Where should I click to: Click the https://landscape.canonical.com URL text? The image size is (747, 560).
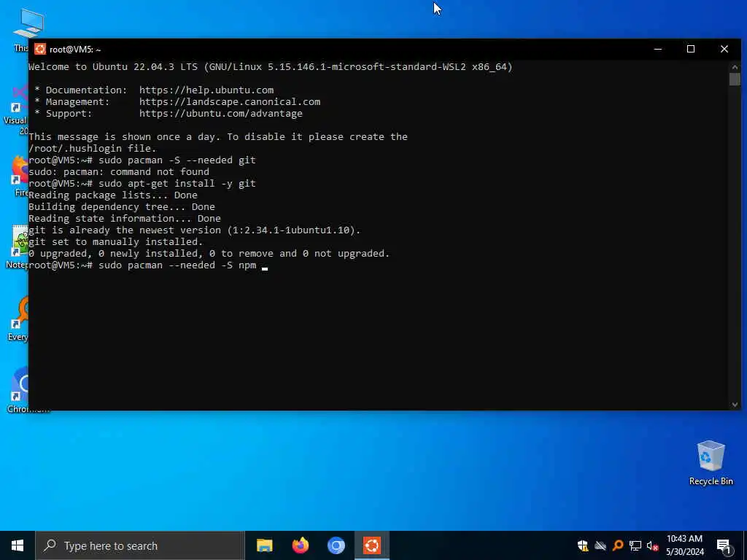[230, 101]
